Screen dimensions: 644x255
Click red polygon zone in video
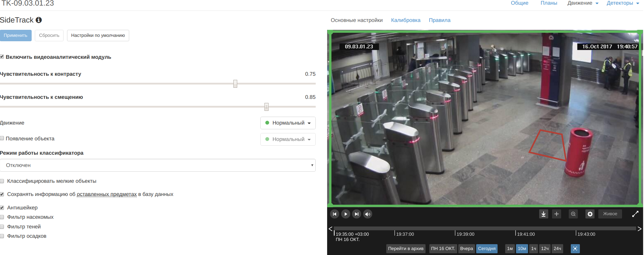548,145
